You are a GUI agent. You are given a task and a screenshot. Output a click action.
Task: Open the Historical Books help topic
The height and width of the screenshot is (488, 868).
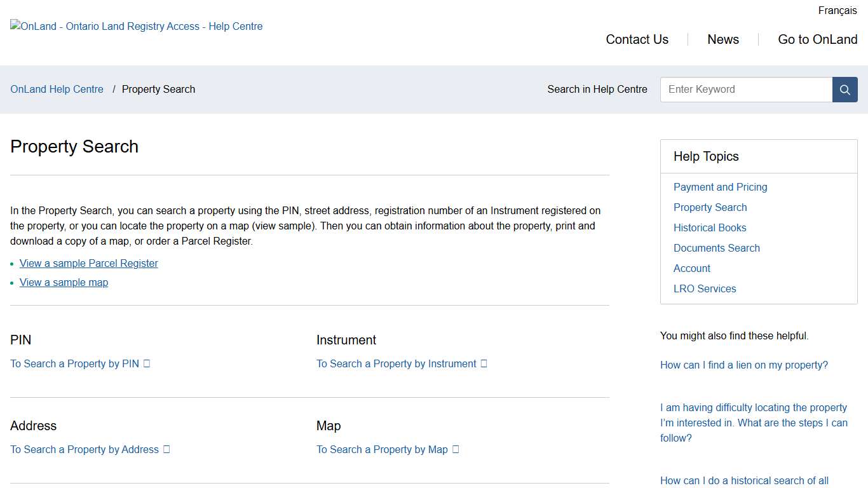click(710, 227)
